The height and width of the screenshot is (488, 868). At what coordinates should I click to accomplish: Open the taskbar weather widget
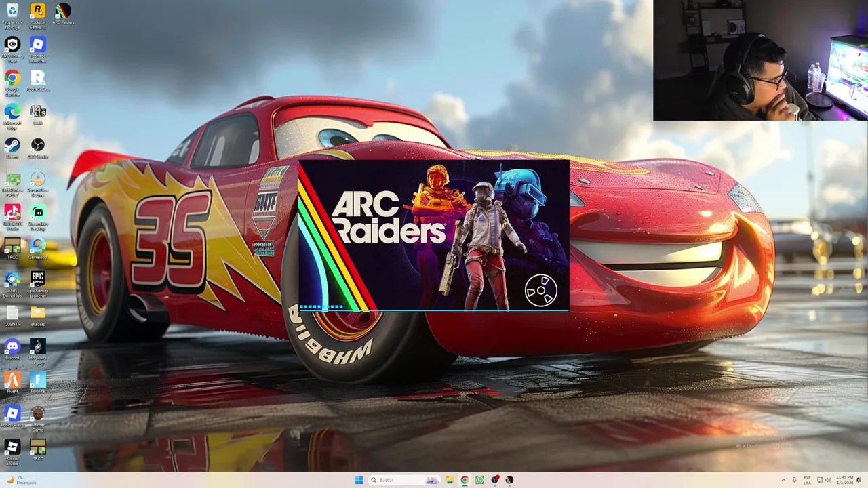pos(22,480)
